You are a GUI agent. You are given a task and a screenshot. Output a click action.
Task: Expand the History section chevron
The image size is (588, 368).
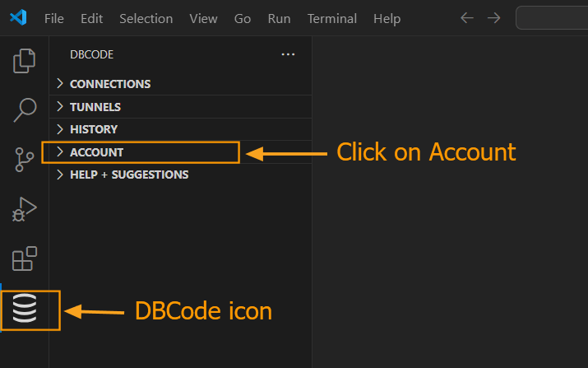coord(60,129)
